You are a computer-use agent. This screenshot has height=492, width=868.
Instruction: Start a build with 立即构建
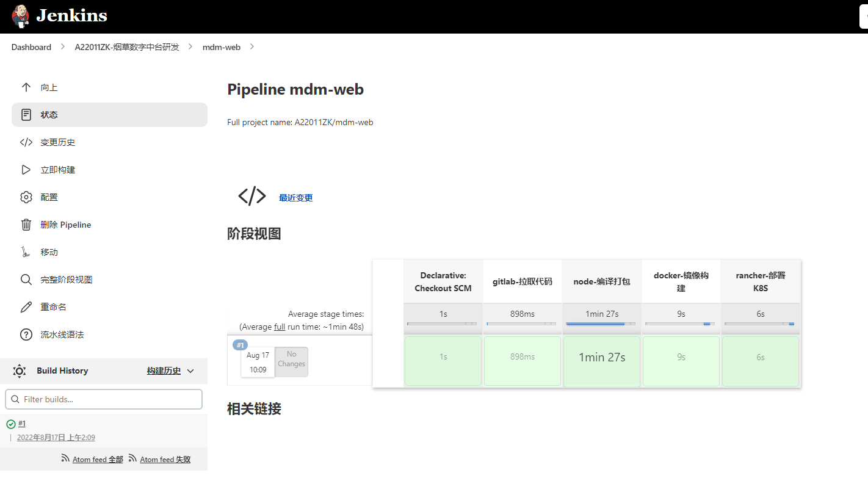[x=58, y=170]
